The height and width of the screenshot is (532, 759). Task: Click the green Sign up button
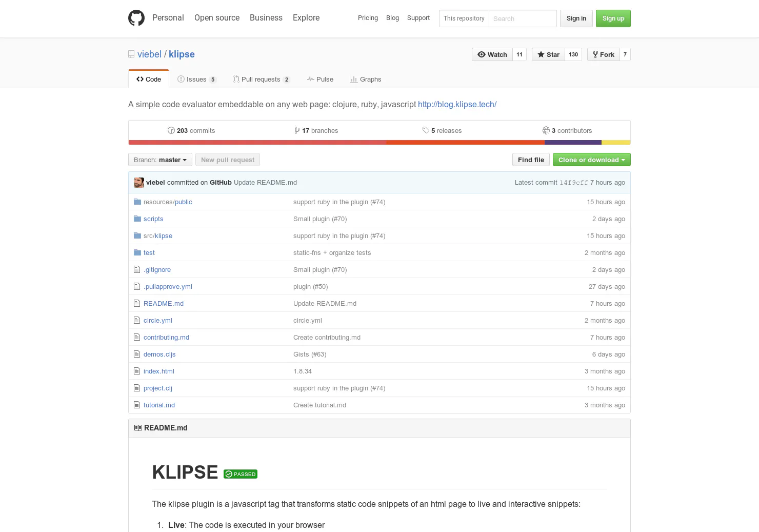click(613, 18)
